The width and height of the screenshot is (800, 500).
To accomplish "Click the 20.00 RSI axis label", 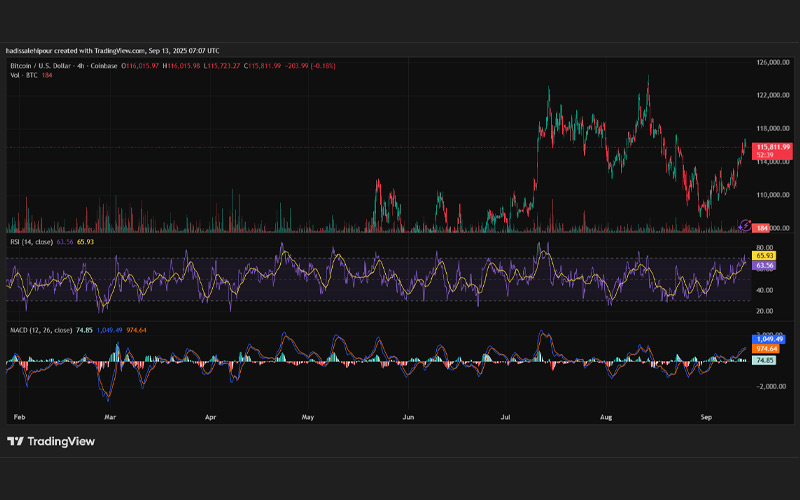I will click(x=764, y=311).
